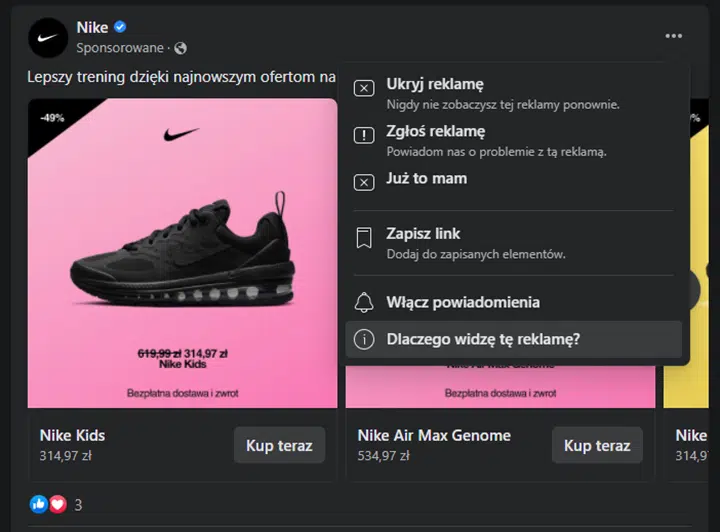Image resolution: width=720 pixels, height=532 pixels.
Task: Click the blue verified badge
Action: [x=120, y=27]
